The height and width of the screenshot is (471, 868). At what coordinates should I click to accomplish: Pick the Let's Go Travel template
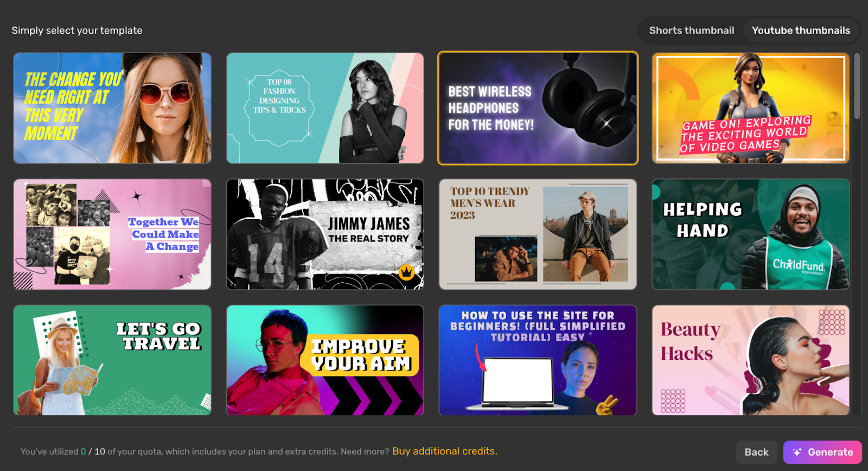112,360
